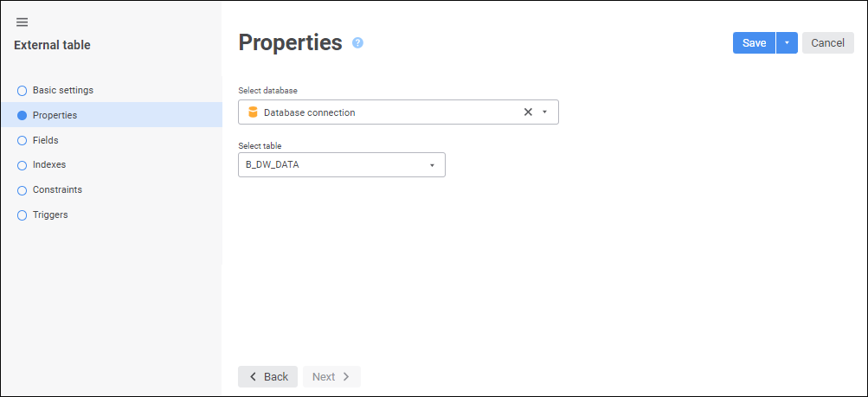The width and height of the screenshot is (868, 397).
Task: Select the Fields step circle
Action: point(23,140)
